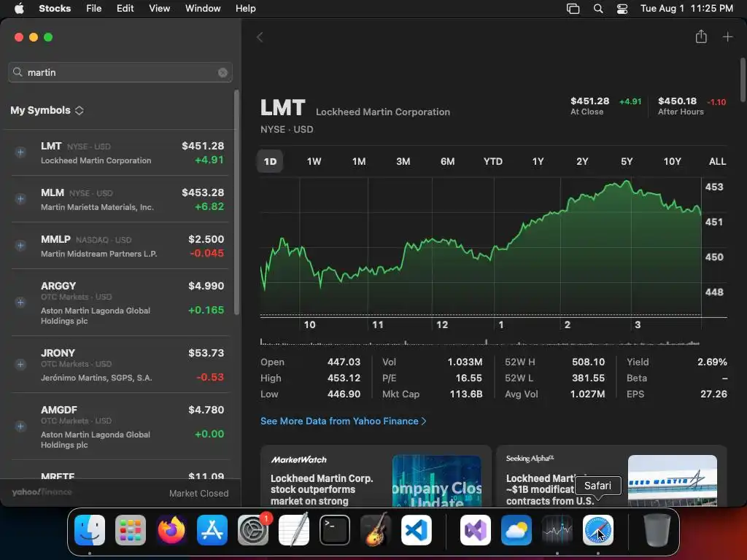Image resolution: width=747 pixels, height=560 pixels.
Task: Open the Window menu
Action: pos(203,8)
